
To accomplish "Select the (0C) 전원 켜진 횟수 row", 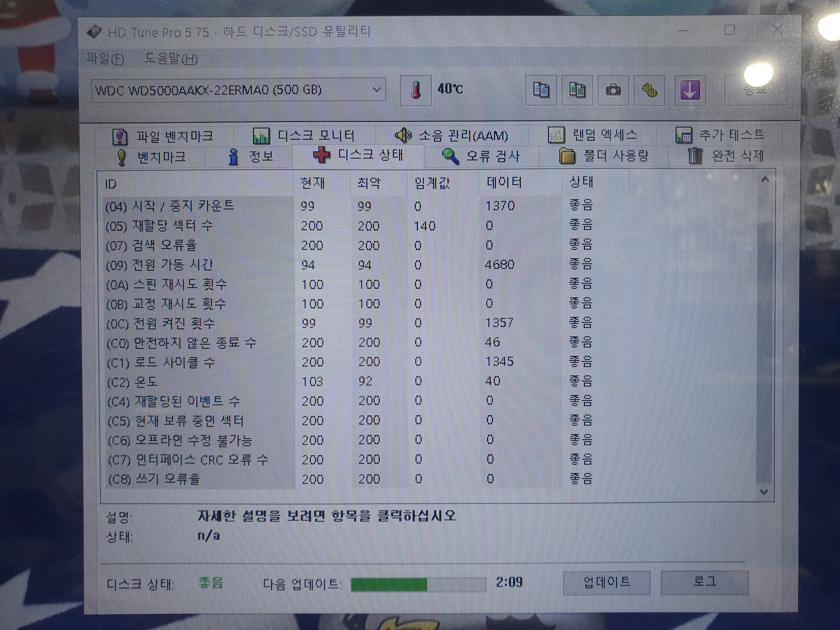I will click(429, 323).
